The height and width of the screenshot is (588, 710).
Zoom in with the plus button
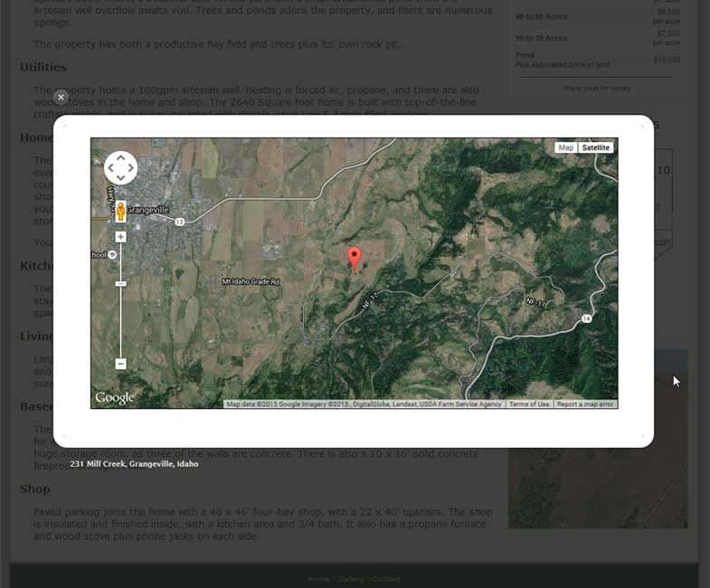point(120,237)
